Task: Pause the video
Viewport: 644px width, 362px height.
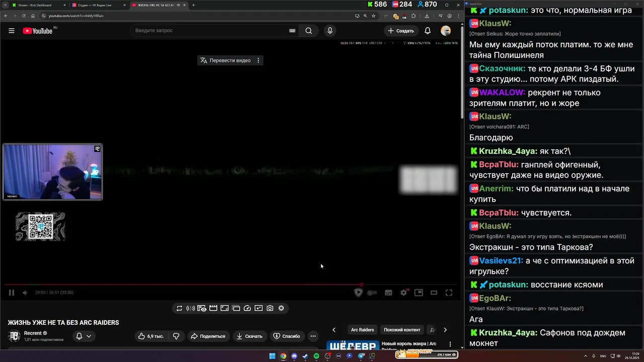Action: [11, 293]
